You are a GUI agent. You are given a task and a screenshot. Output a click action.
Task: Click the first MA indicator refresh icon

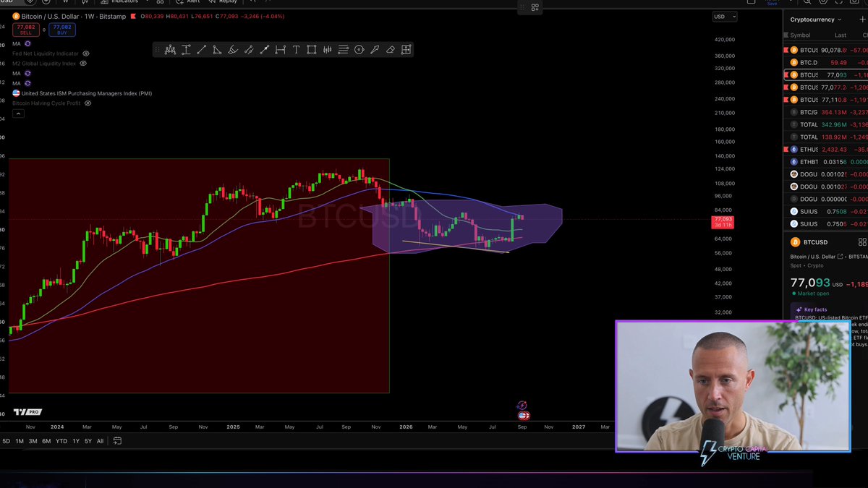(27, 43)
